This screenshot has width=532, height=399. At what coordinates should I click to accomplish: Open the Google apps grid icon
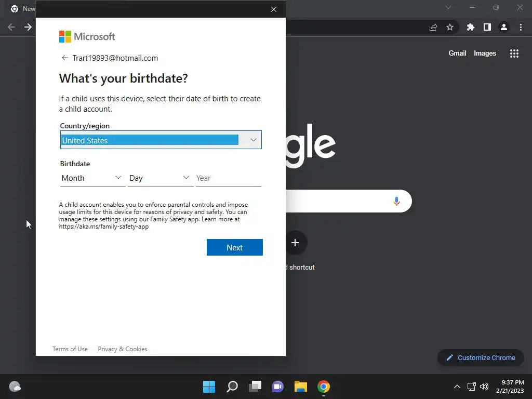pyautogui.click(x=514, y=54)
